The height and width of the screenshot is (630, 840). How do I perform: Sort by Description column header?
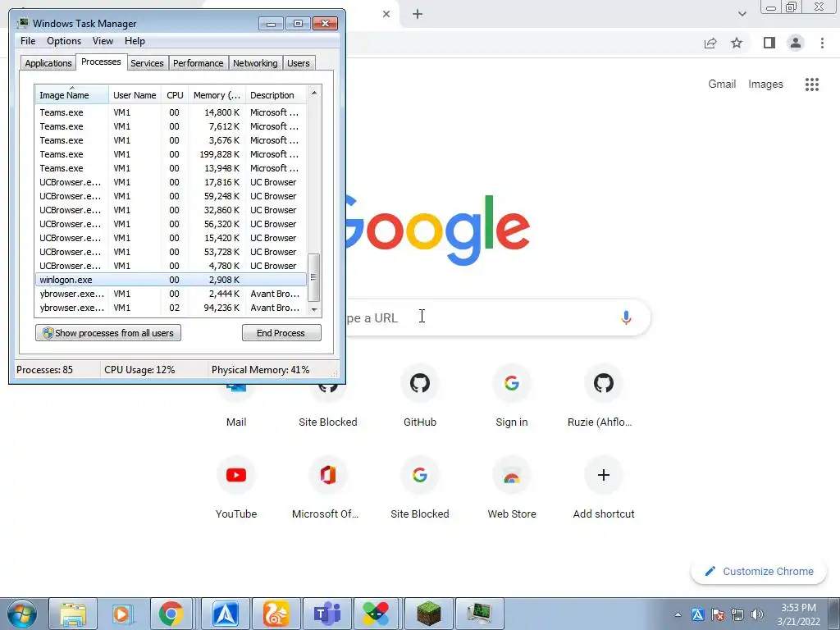pos(276,95)
